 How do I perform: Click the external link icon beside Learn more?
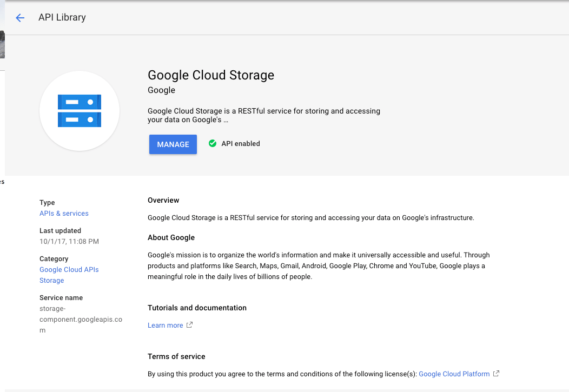tap(189, 325)
